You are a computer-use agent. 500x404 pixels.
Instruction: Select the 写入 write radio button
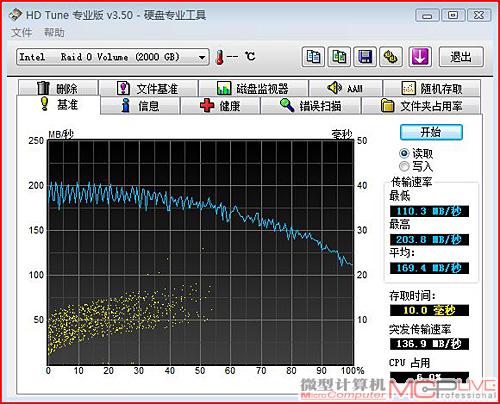pyautogui.click(x=404, y=166)
